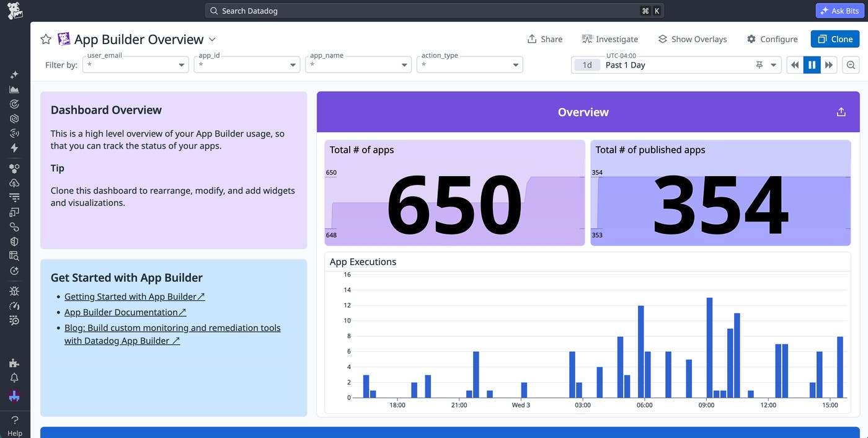Click the radar signal icon in sidebar
This screenshot has height=438, width=868.
pos(14,133)
